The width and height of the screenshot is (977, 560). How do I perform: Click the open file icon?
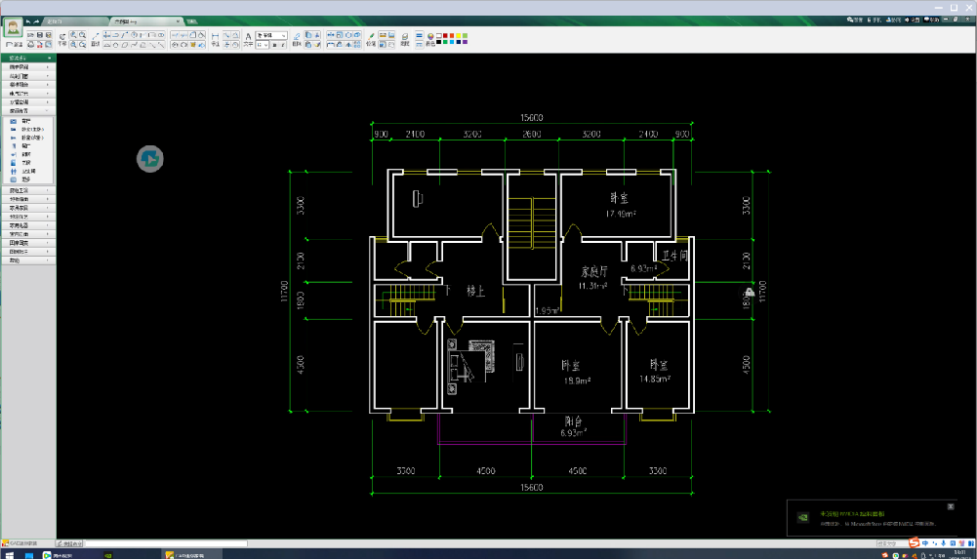pos(30,35)
